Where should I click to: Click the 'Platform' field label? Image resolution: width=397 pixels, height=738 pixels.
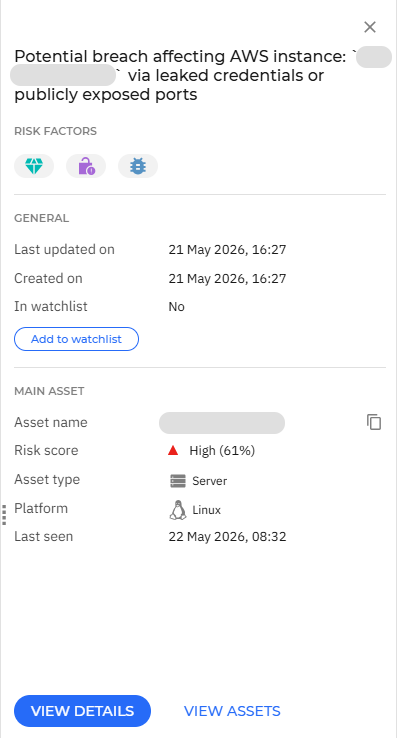[41, 508]
